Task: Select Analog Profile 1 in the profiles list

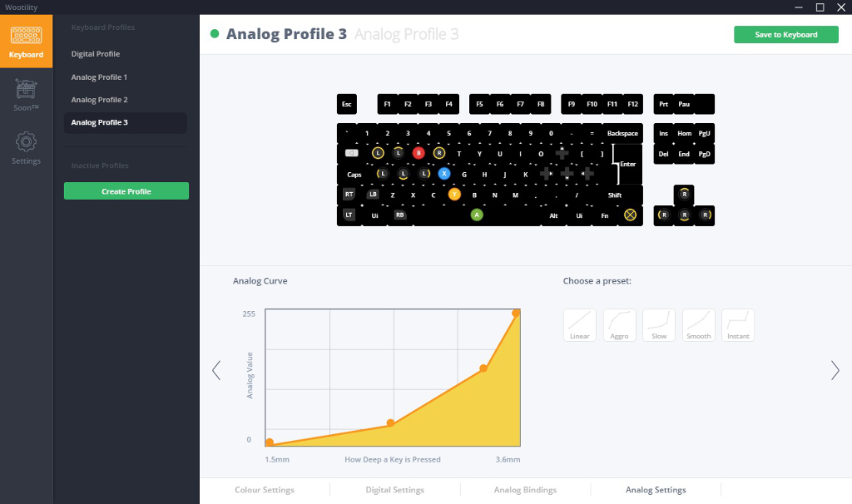Action: [x=99, y=77]
